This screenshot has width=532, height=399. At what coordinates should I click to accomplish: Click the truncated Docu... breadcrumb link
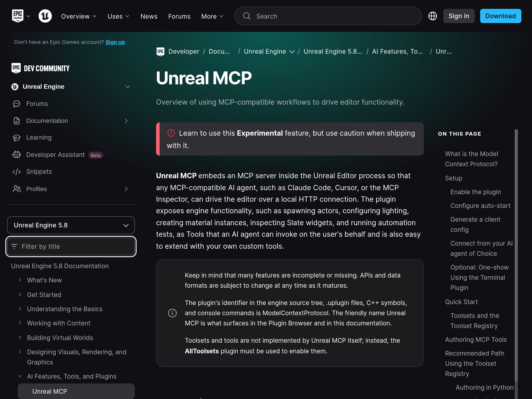pyautogui.click(x=219, y=51)
